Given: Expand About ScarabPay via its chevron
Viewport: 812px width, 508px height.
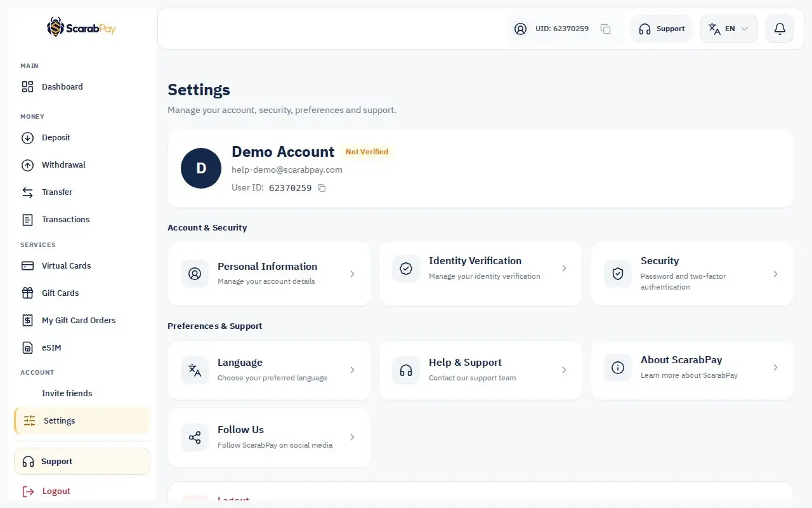Looking at the screenshot, I should click(x=775, y=368).
